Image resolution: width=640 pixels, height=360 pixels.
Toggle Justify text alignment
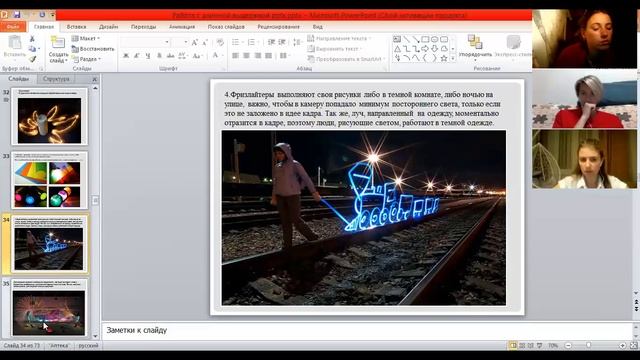coord(268,56)
